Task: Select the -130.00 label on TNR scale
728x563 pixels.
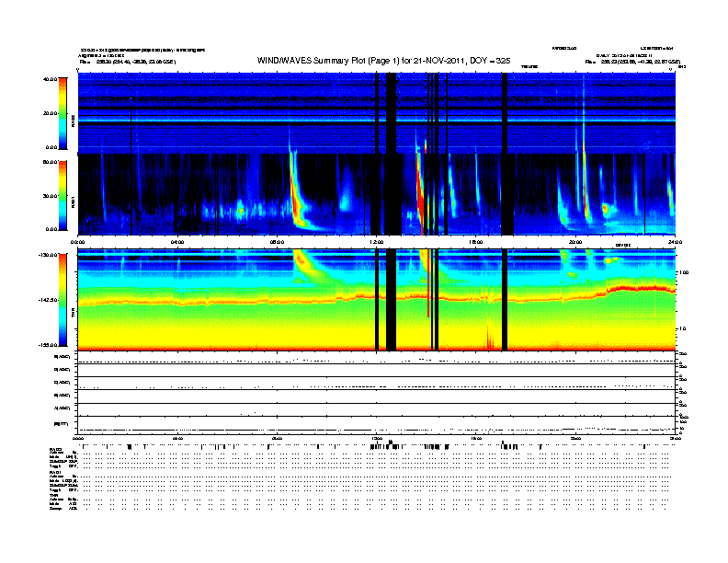Action: pyautogui.click(x=49, y=255)
